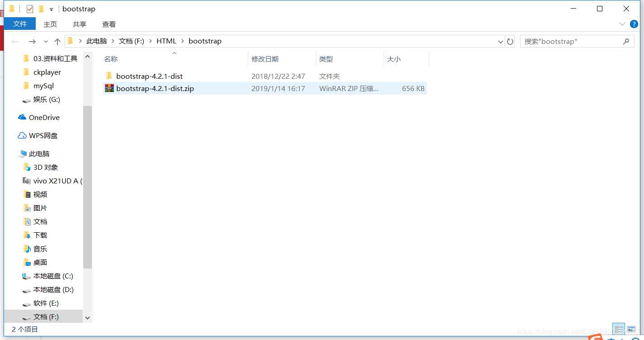Image resolution: width=644 pixels, height=340 pixels.
Task: Open the 音乐 folder in sidebar
Action: point(40,249)
